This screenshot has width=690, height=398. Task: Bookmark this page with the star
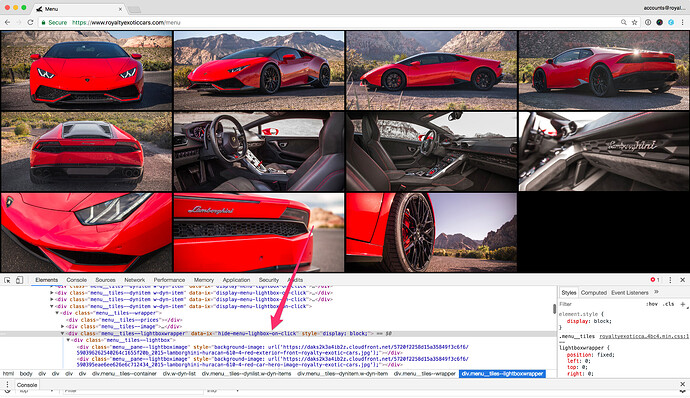coord(635,22)
